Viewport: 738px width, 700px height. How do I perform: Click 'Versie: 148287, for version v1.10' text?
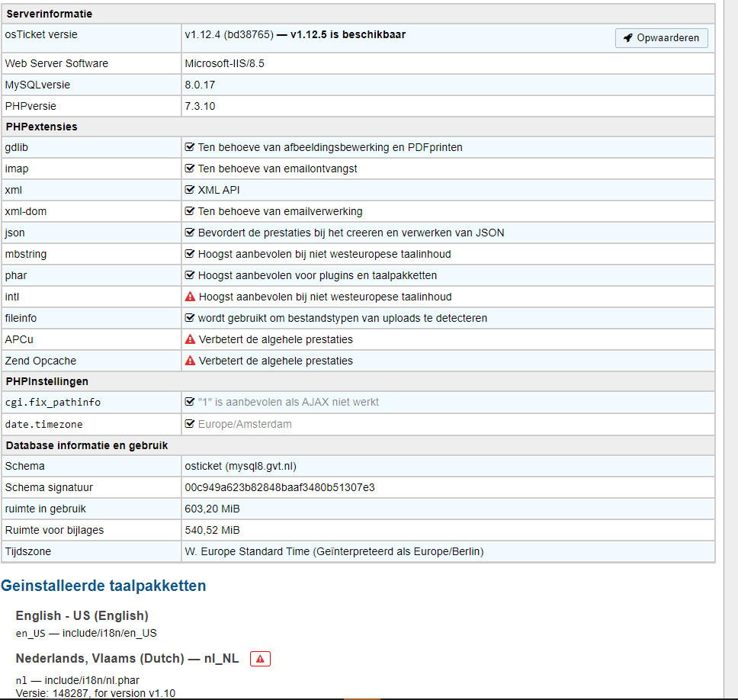pyautogui.click(x=95, y=693)
